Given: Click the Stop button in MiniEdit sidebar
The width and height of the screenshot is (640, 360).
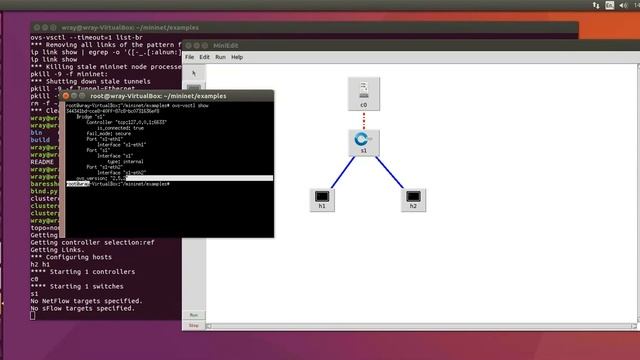Looking at the screenshot, I should coord(193,325).
